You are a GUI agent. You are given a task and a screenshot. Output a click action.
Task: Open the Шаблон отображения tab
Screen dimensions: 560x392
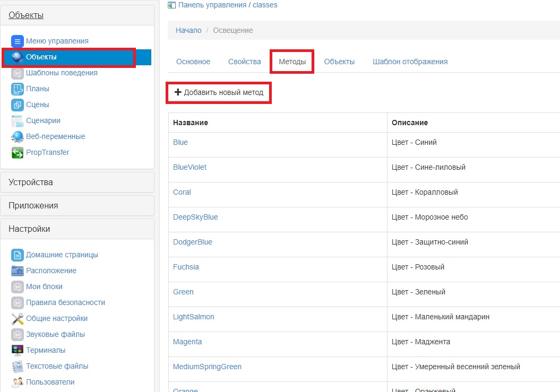[410, 62]
